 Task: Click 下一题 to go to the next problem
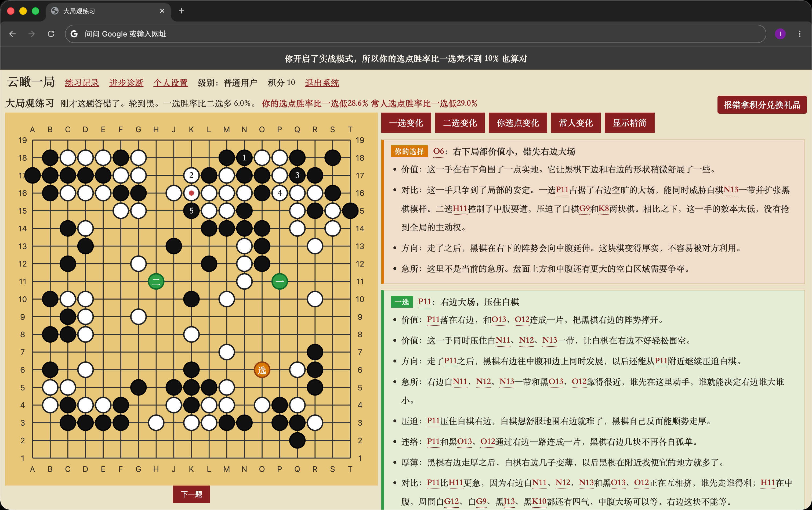191,494
